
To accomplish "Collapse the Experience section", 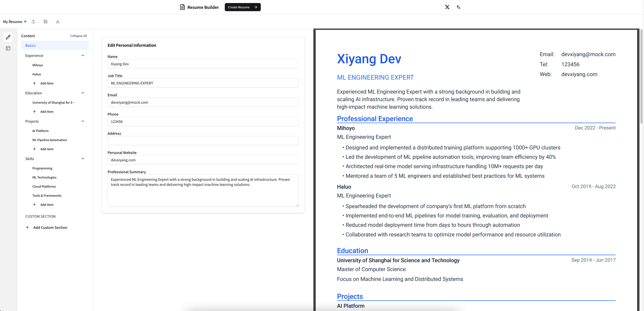I will 83,55.
